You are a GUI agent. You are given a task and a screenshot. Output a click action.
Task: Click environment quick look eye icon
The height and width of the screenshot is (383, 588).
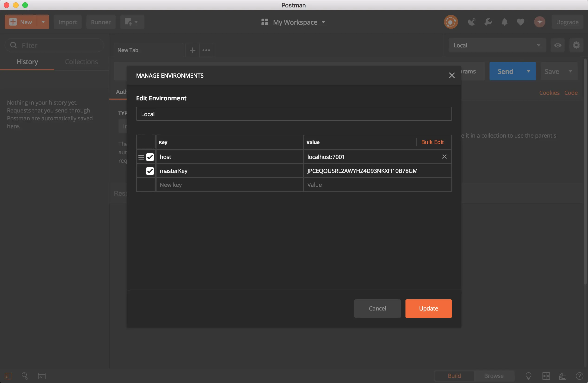[x=558, y=45]
